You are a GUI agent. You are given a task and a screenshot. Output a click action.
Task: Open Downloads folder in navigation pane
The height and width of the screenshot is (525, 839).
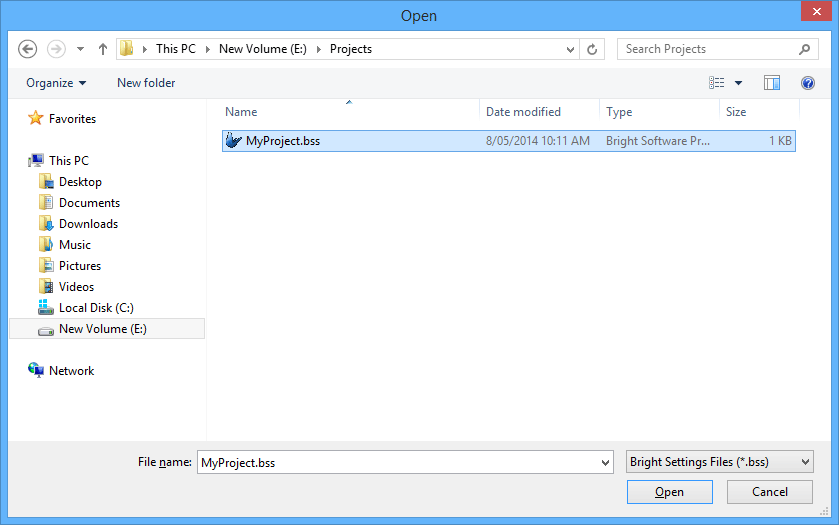tap(88, 224)
